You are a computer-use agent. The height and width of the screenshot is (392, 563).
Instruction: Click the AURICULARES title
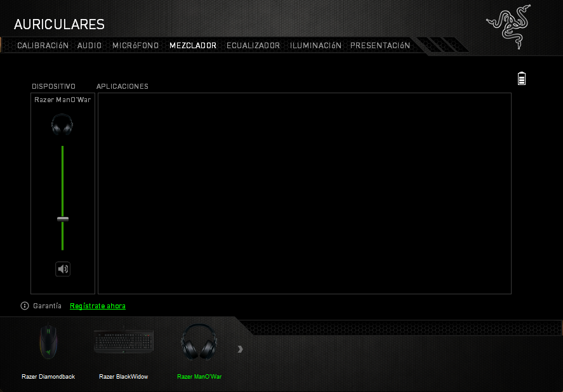[x=59, y=24]
